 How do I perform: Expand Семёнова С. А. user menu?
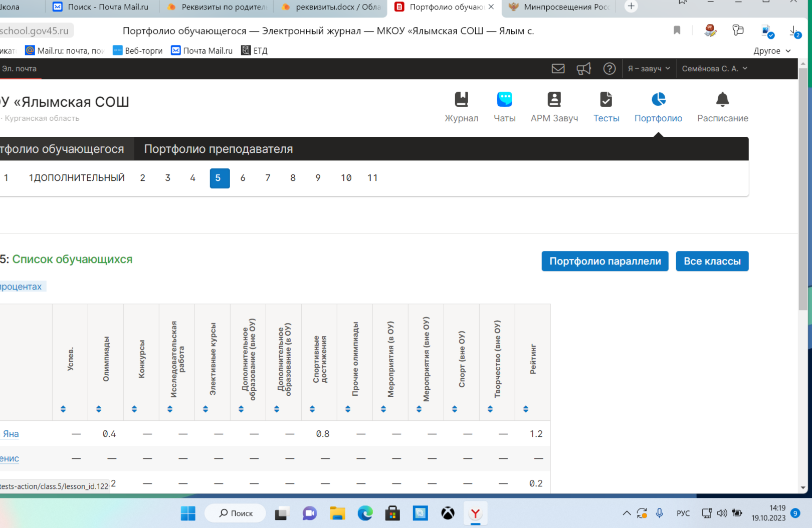tap(714, 69)
